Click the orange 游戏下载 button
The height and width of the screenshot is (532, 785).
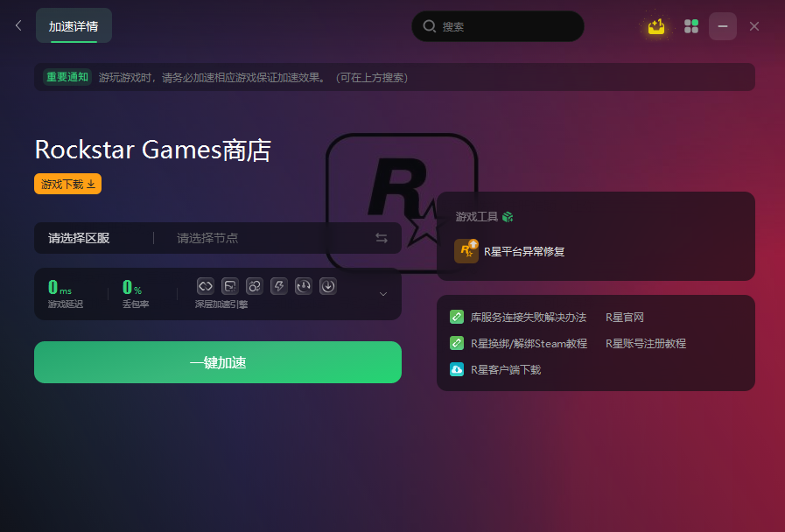click(67, 184)
